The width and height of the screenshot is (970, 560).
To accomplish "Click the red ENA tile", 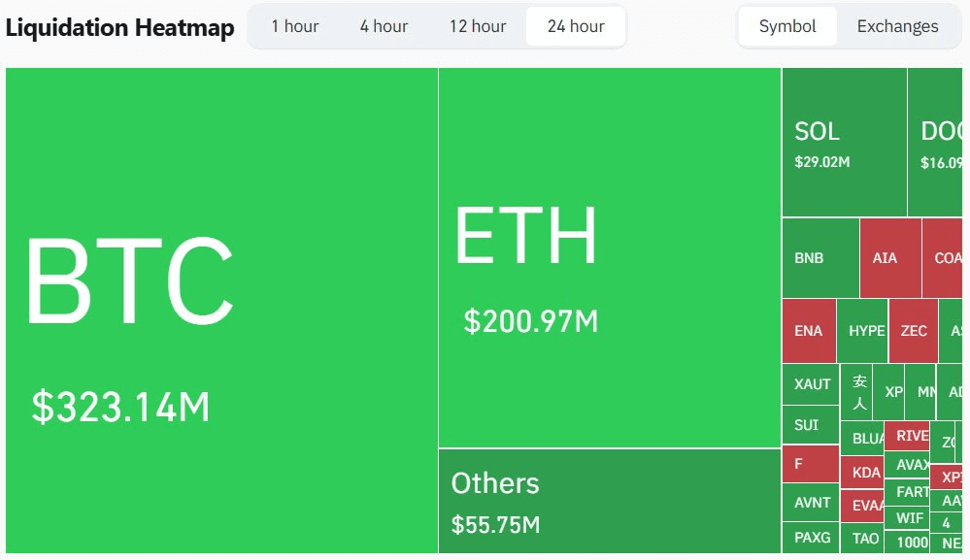I will (808, 331).
